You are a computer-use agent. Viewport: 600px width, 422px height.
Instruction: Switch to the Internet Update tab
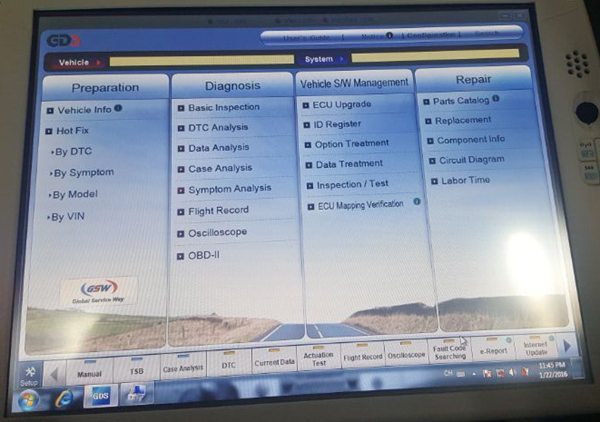pyautogui.click(x=536, y=346)
